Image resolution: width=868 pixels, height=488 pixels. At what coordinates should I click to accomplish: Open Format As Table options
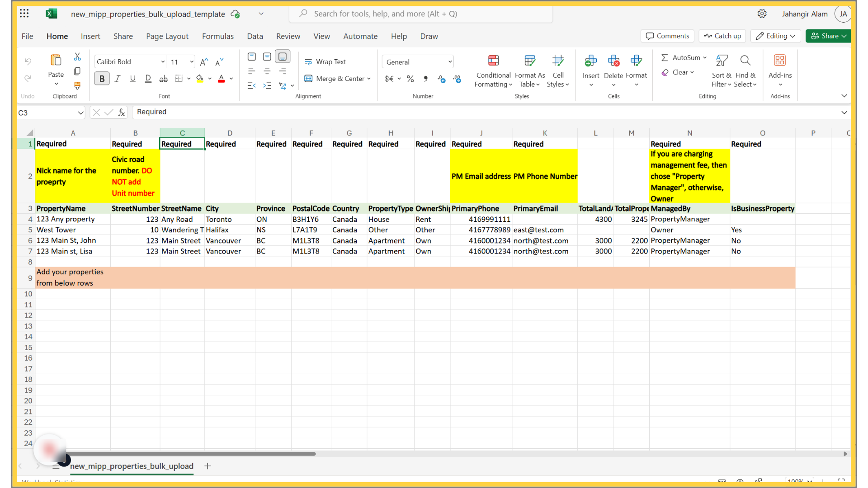point(530,72)
